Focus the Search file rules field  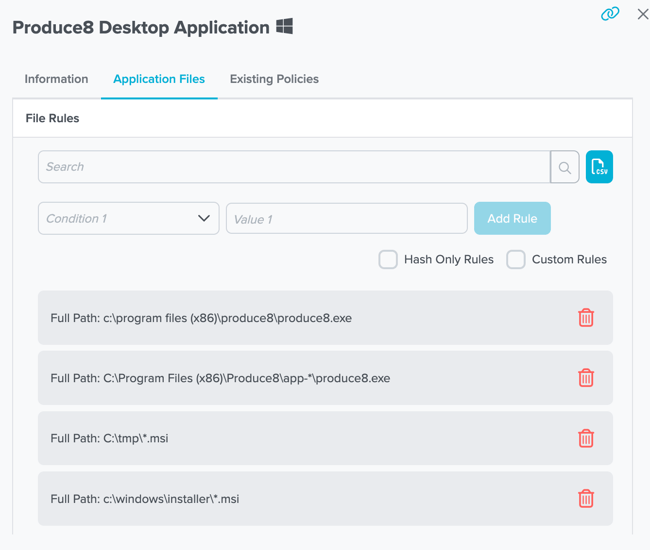[x=294, y=167]
